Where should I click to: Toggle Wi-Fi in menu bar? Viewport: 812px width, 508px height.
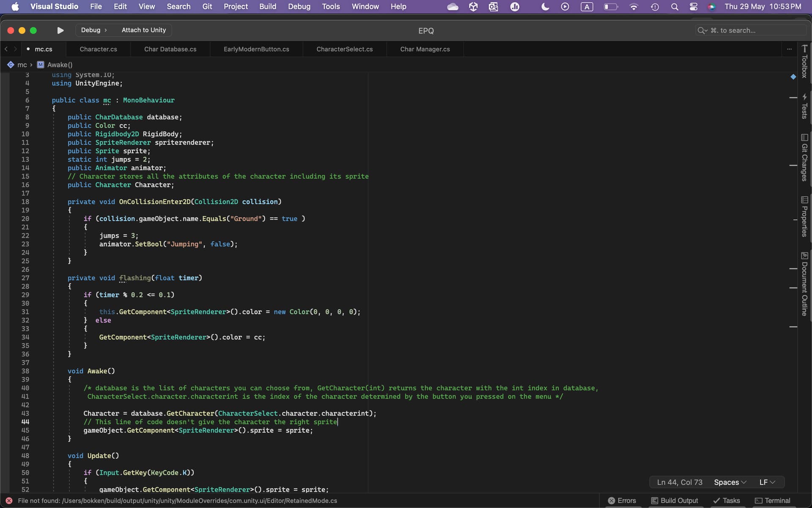[x=634, y=7]
